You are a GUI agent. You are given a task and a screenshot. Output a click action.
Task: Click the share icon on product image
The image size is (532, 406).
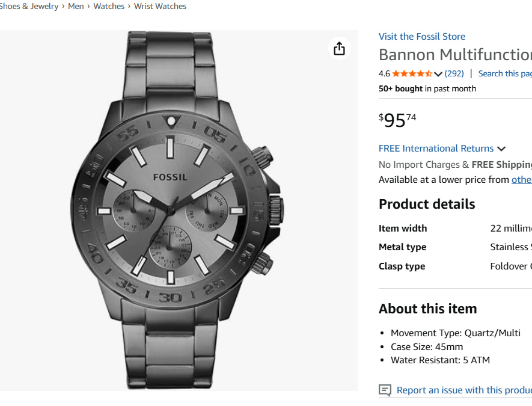click(x=339, y=49)
